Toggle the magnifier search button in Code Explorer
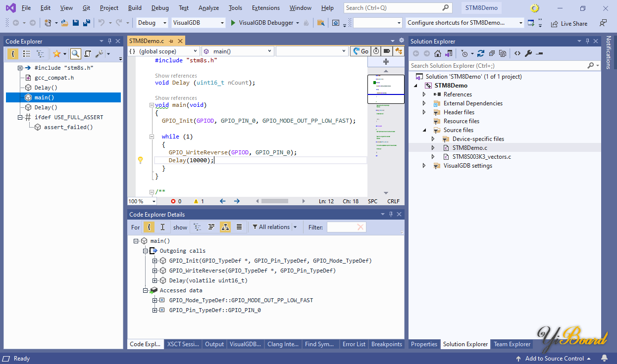 (75, 54)
